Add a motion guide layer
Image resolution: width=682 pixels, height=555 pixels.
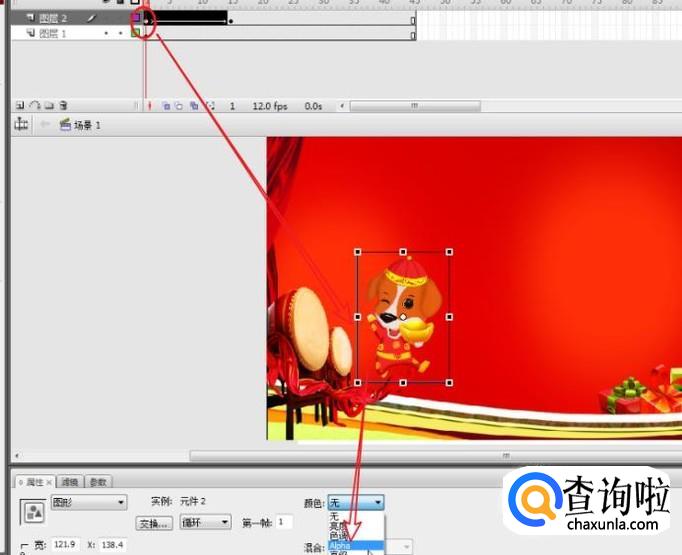(x=35, y=105)
